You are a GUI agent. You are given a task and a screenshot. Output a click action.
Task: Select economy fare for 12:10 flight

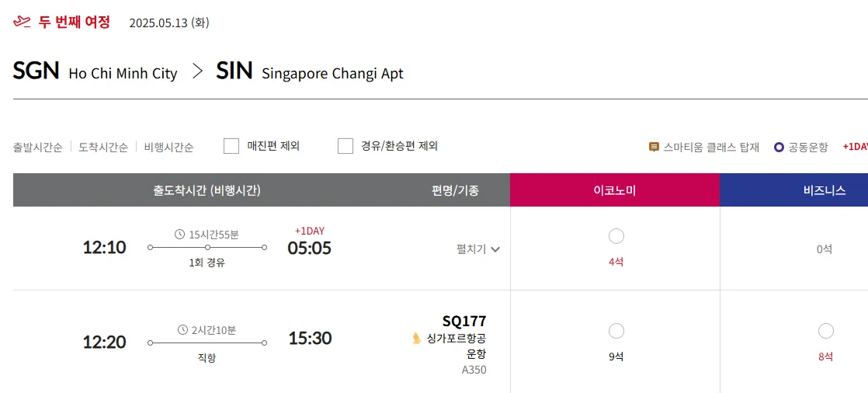click(616, 237)
